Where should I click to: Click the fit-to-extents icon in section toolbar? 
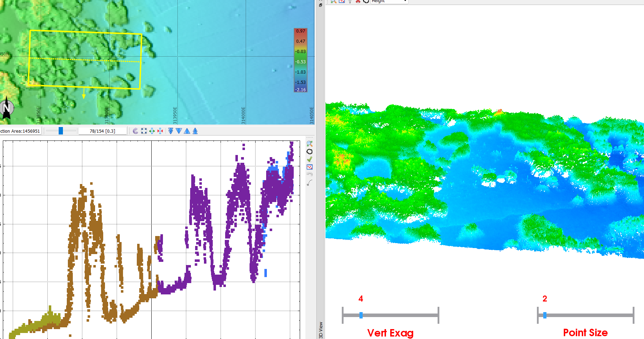coord(144,131)
